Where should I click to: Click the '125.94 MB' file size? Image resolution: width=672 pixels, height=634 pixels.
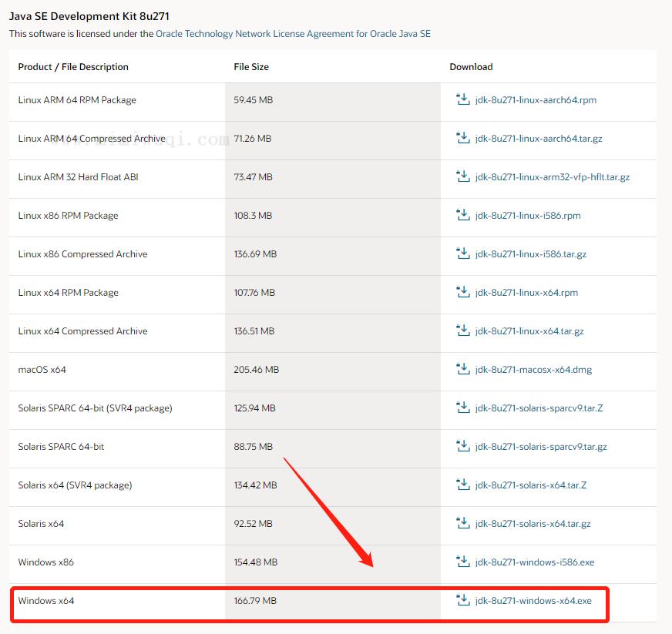point(254,408)
